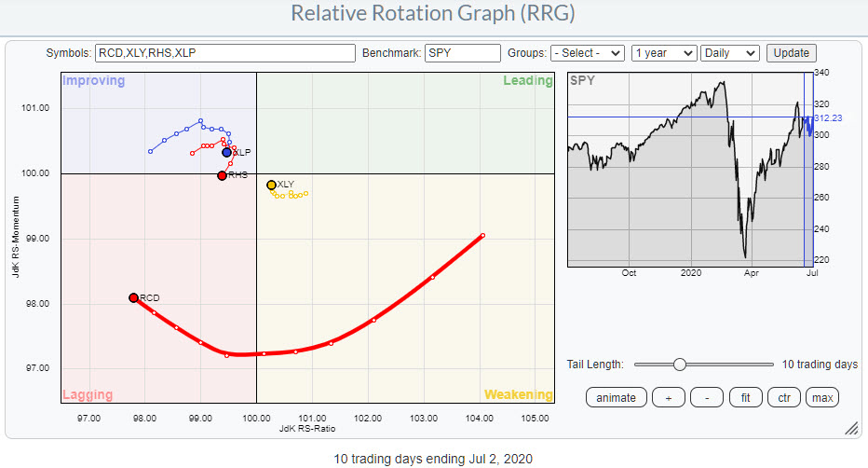
Task: Open the Groups select dropdown
Action: pyautogui.click(x=587, y=53)
